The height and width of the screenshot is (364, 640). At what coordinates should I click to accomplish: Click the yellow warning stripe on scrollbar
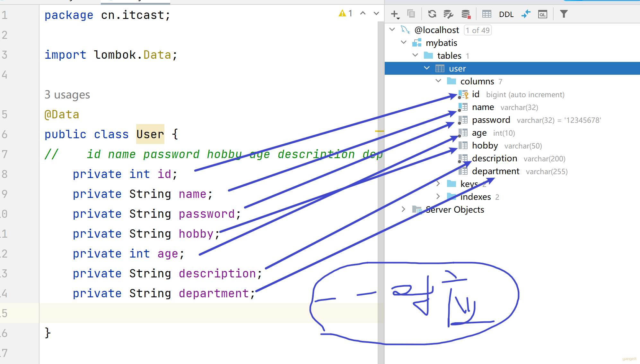pyautogui.click(x=380, y=131)
